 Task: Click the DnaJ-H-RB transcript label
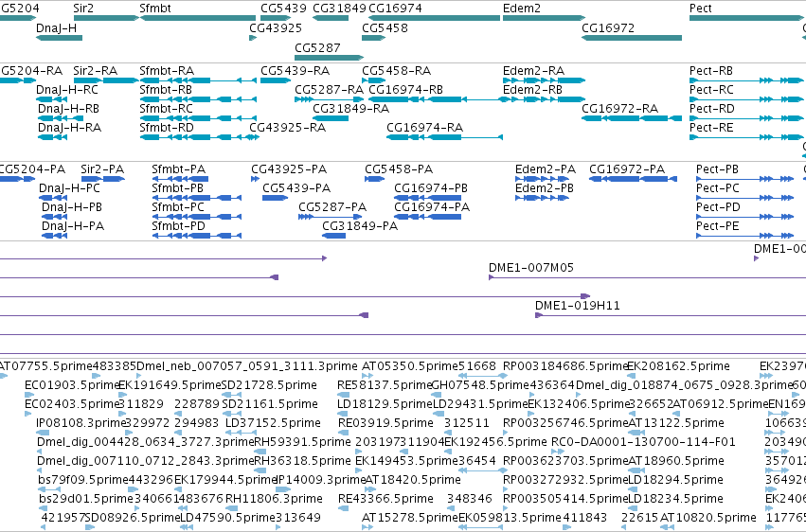click(x=68, y=108)
